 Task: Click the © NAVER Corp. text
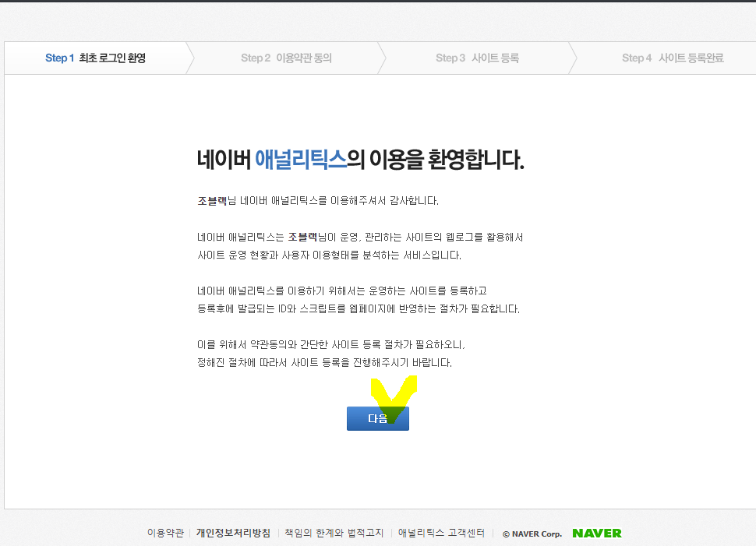click(x=532, y=534)
